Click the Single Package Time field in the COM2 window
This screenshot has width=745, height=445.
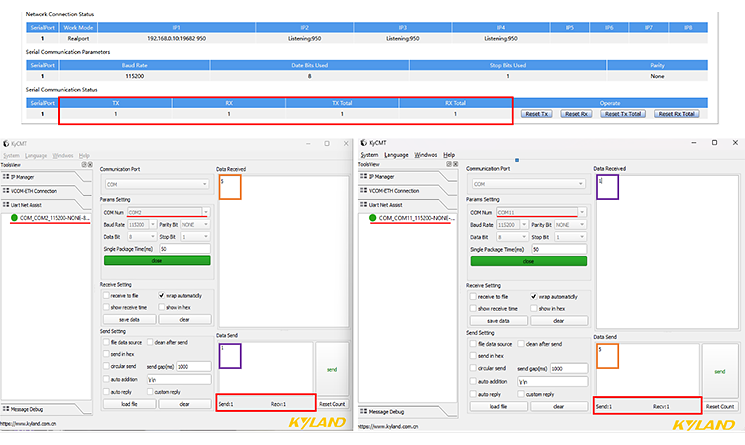[185, 249]
